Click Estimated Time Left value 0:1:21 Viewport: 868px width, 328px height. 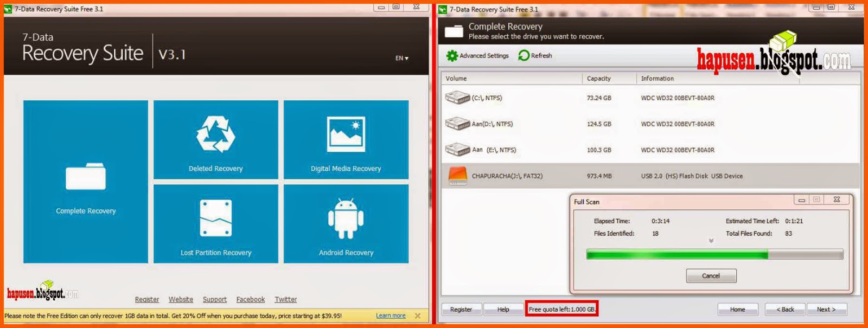click(x=794, y=221)
